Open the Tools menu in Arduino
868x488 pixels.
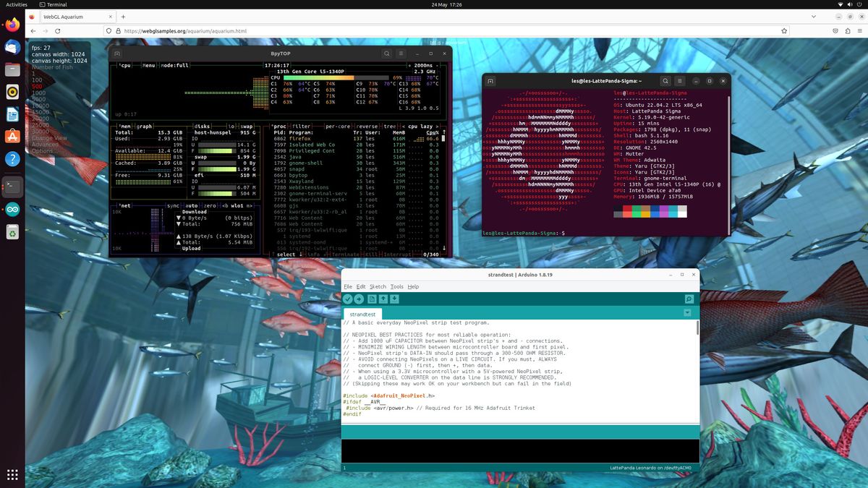tap(397, 286)
